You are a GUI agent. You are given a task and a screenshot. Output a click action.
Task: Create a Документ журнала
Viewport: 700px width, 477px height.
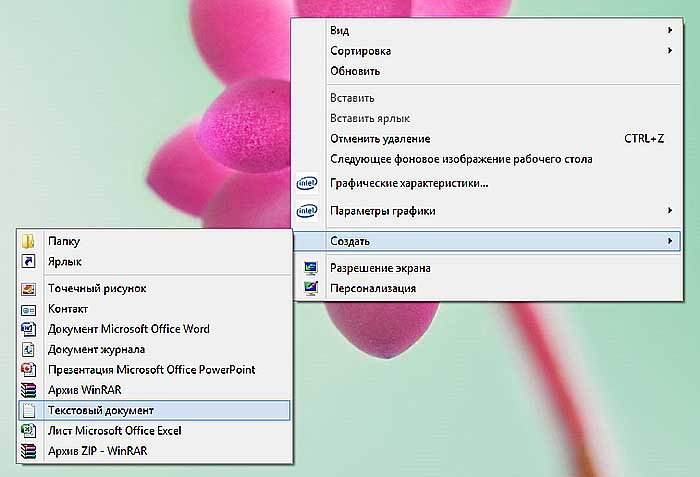[154, 349]
